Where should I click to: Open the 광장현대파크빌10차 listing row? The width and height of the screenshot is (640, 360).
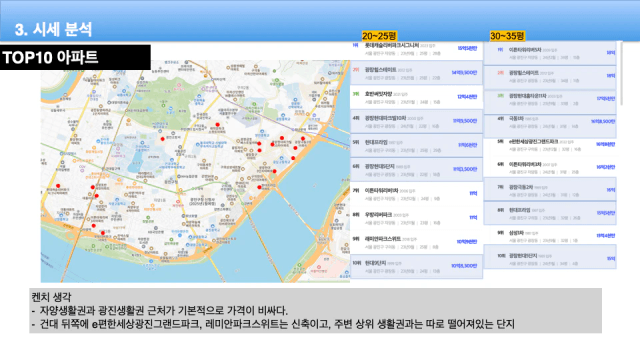416,121
